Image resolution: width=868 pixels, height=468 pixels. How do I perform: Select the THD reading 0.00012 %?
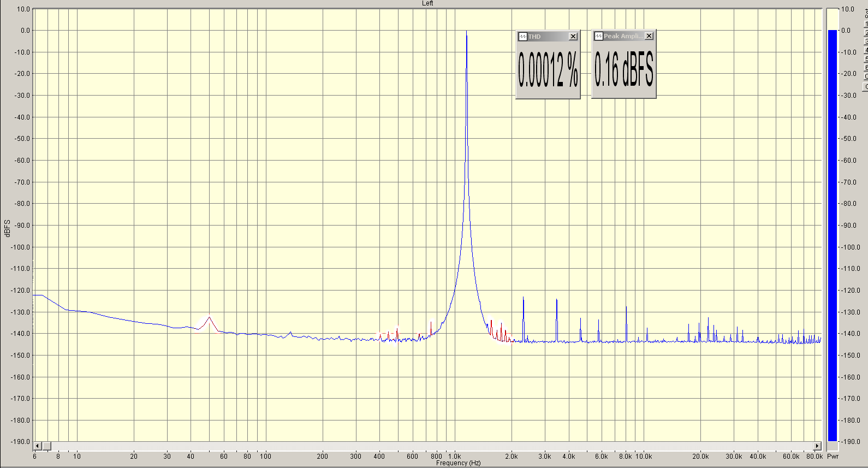click(548, 70)
